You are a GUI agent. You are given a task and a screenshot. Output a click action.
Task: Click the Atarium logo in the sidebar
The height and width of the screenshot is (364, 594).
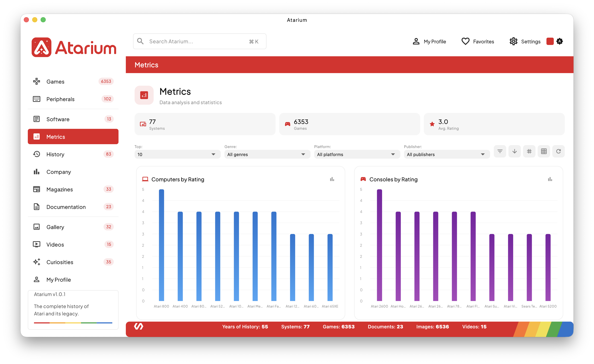point(74,47)
